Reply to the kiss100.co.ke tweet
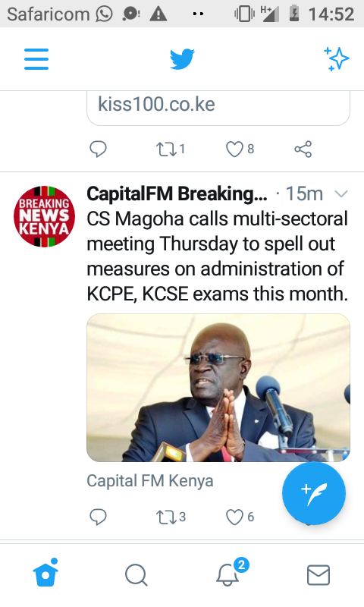This screenshot has height=607, width=364. (98, 149)
